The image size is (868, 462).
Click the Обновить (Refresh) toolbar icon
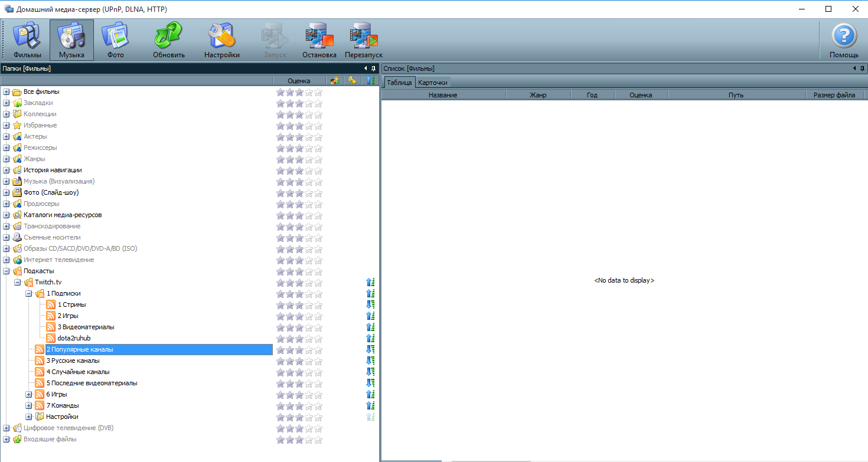(169, 40)
